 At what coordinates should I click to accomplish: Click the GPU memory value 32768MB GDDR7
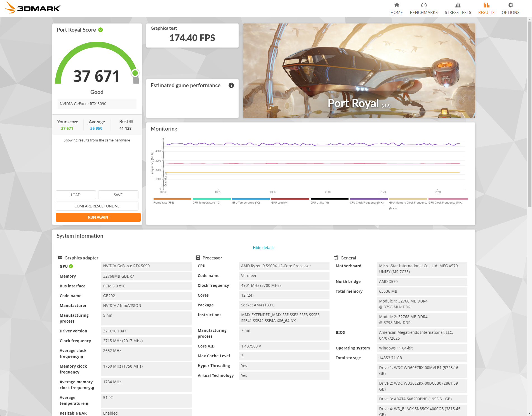pos(146,276)
